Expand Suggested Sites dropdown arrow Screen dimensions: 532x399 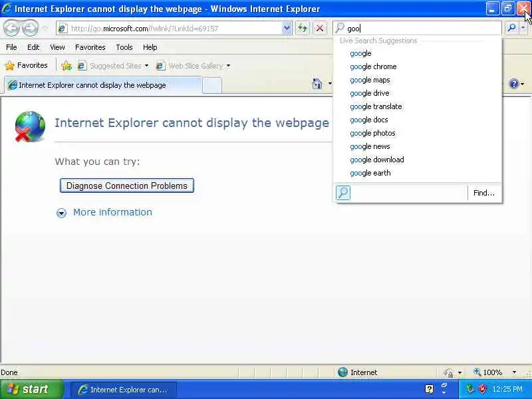pyautogui.click(x=146, y=65)
